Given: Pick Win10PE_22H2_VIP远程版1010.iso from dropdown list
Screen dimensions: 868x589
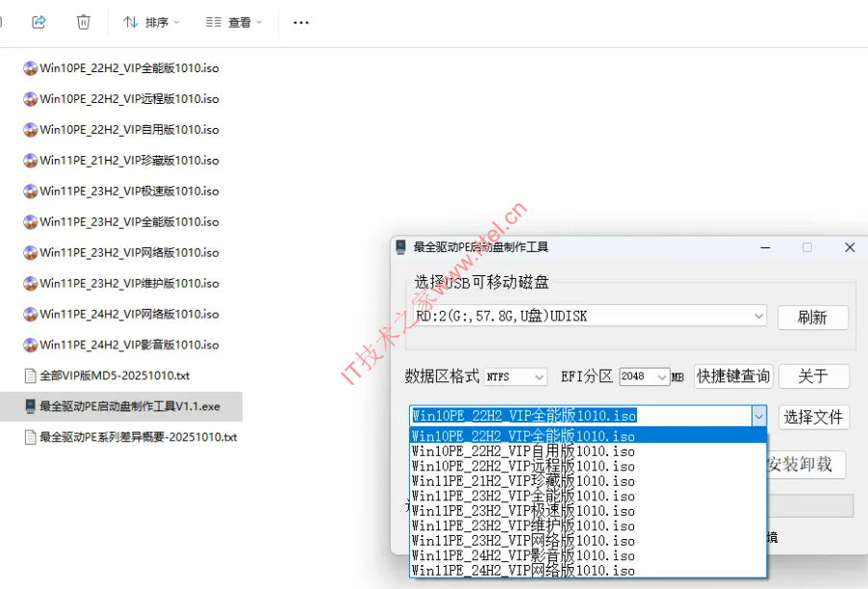Looking at the screenshot, I should pyautogui.click(x=523, y=466).
